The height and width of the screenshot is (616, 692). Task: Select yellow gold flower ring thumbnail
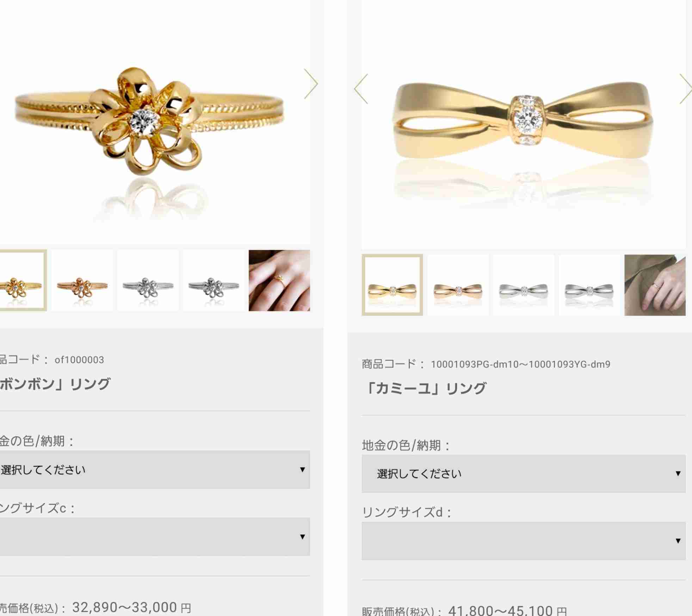pos(23,280)
